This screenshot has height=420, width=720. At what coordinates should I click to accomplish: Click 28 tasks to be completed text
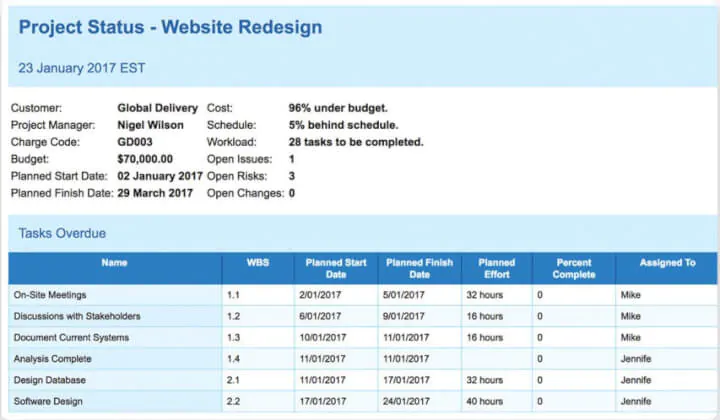pos(356,142)
